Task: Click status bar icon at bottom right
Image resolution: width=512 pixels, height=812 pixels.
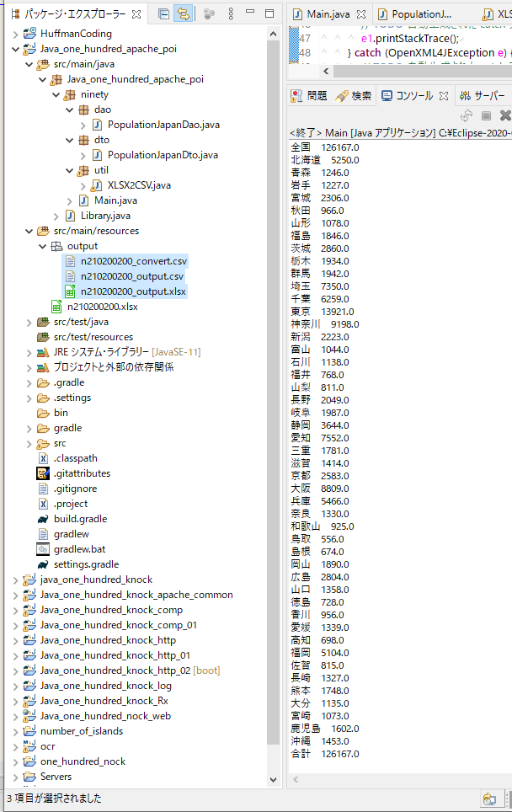Action: (x=489, y=799)
